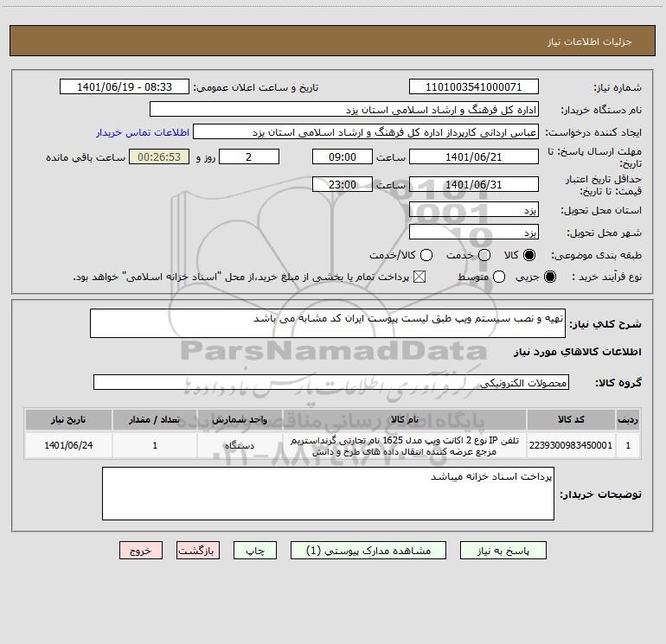Click the شماره نیاز field 1101003541000071
Viewport: 666px width, 644px height.
(x=474, y=86)
